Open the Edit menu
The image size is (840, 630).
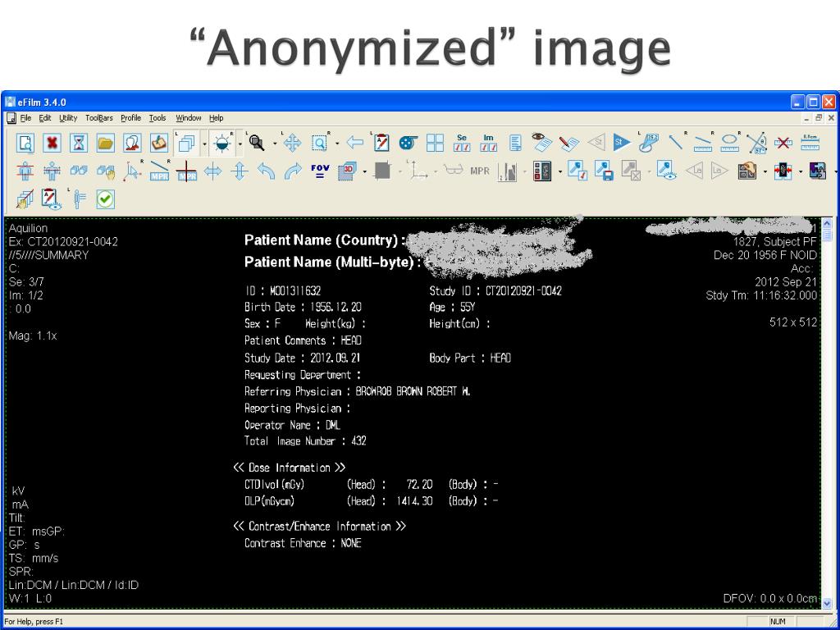click(45, 118)
